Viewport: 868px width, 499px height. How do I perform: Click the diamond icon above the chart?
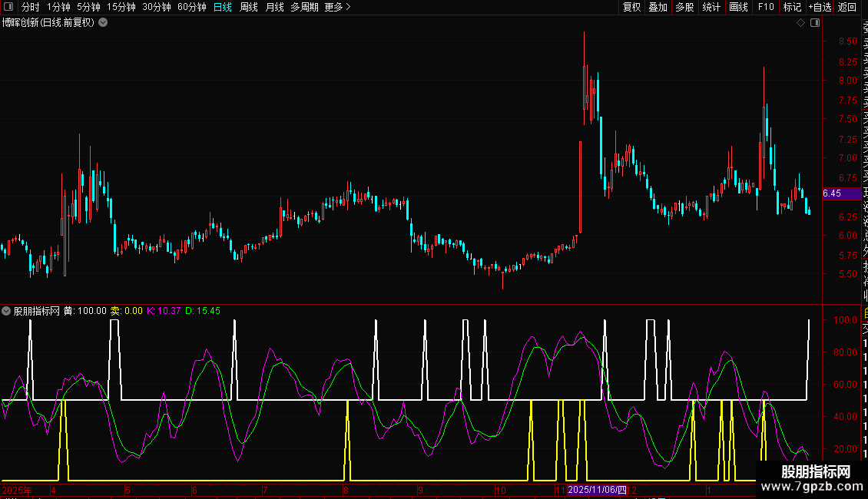800,23
